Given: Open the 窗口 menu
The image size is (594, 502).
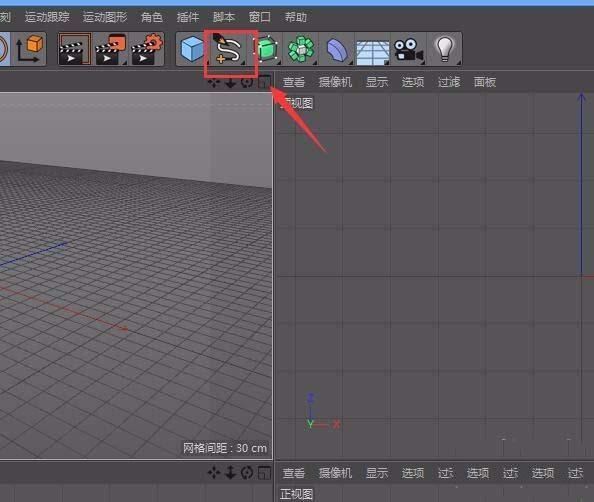Looking at the screenshot, I should (259, 17).
